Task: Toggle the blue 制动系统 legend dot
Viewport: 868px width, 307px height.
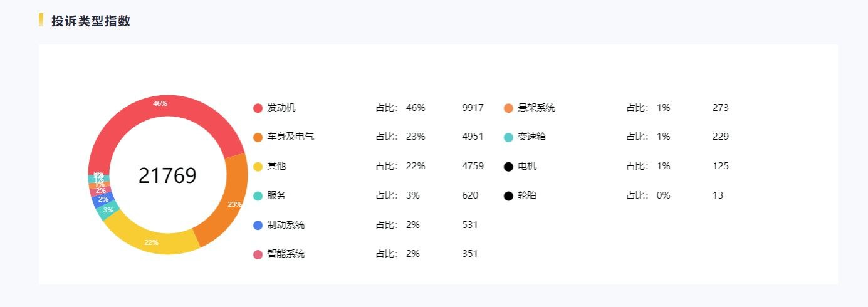Action: click(x=258, y=225)
